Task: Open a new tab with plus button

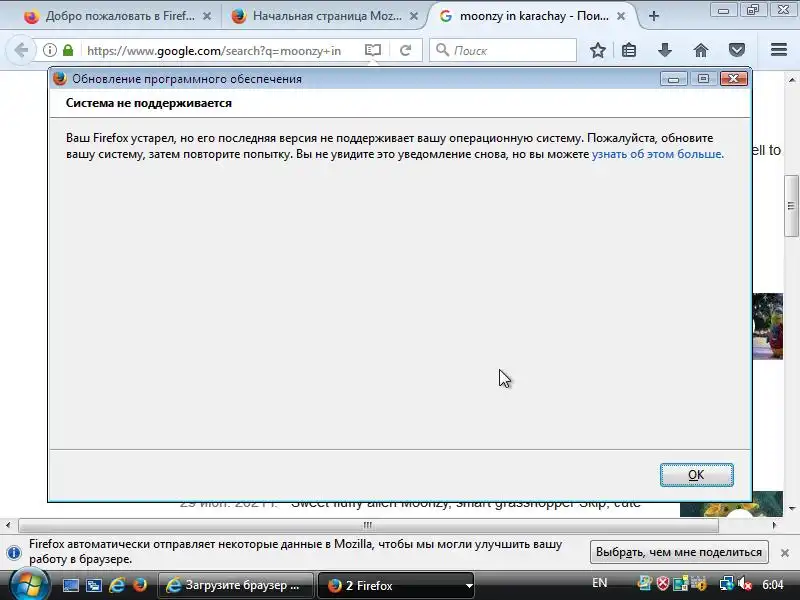Action: click(654, 16)
